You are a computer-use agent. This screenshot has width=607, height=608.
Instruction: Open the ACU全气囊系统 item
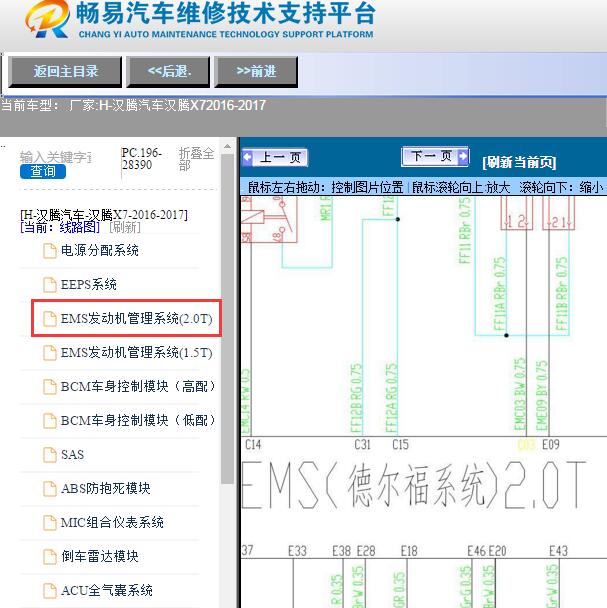click(107, 591)
